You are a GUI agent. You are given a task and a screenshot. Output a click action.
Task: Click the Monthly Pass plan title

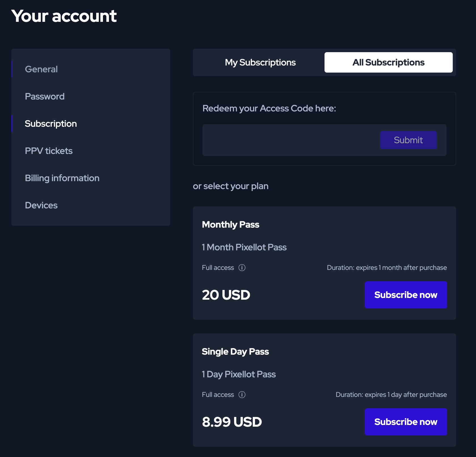pyautogui.click(x=231, y=225)
